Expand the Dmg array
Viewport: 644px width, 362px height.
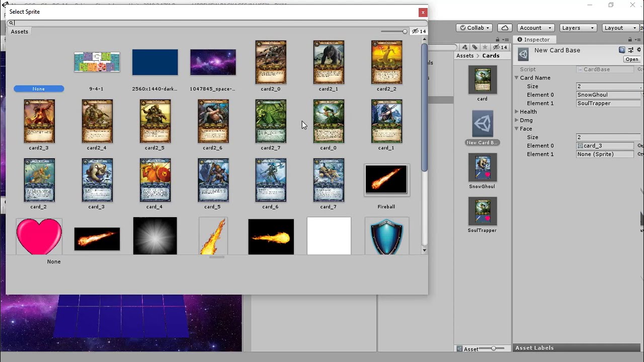(516, 120)
